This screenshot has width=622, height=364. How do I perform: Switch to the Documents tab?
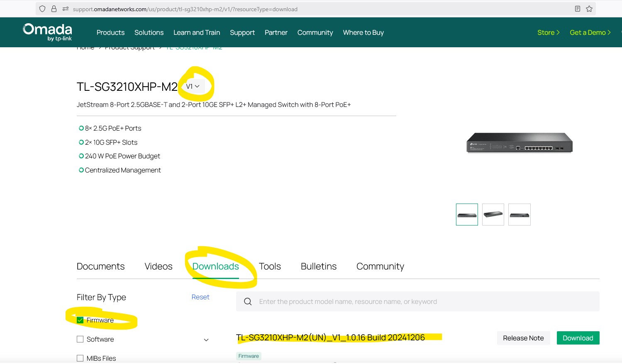point(100,266)
